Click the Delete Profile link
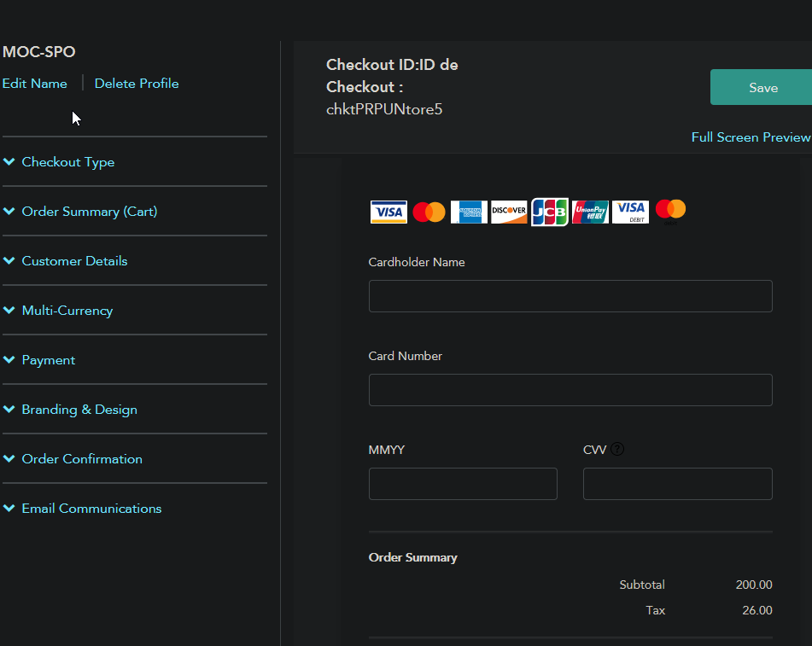The height and width of the screenshot is (646, 812). pos(137,84)
